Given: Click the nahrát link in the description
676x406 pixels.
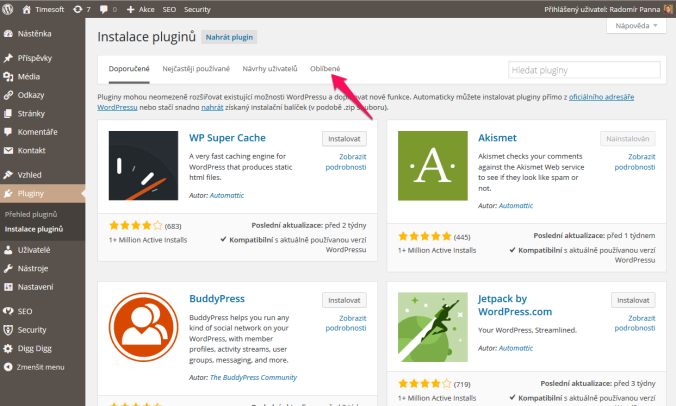Looking at the screenshot, I should click(212, 107).
